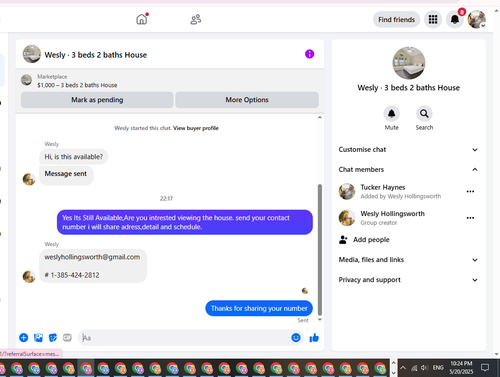The image size is (500, 377).
Task: Open the Friends icon in top bar
Action: coord(196,19)
